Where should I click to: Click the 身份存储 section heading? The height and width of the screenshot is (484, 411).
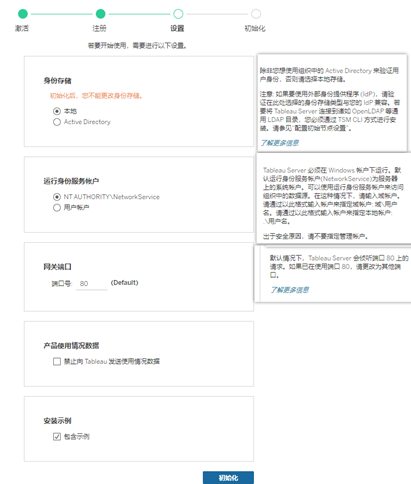pos(57,81)
